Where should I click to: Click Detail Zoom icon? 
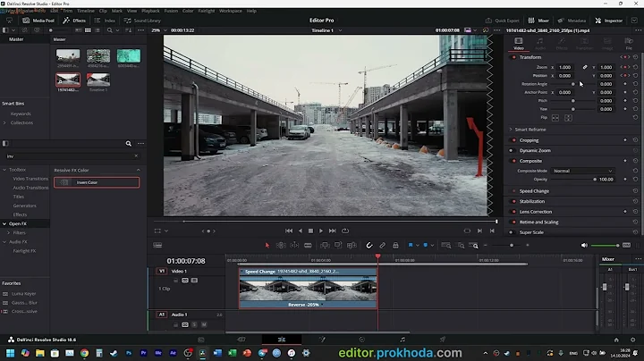click(461, 246)
